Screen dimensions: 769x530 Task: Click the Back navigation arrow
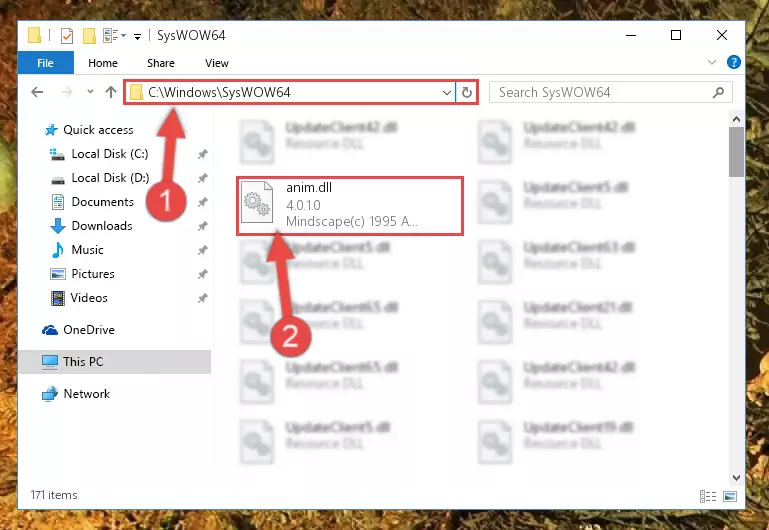coord(37,92)
